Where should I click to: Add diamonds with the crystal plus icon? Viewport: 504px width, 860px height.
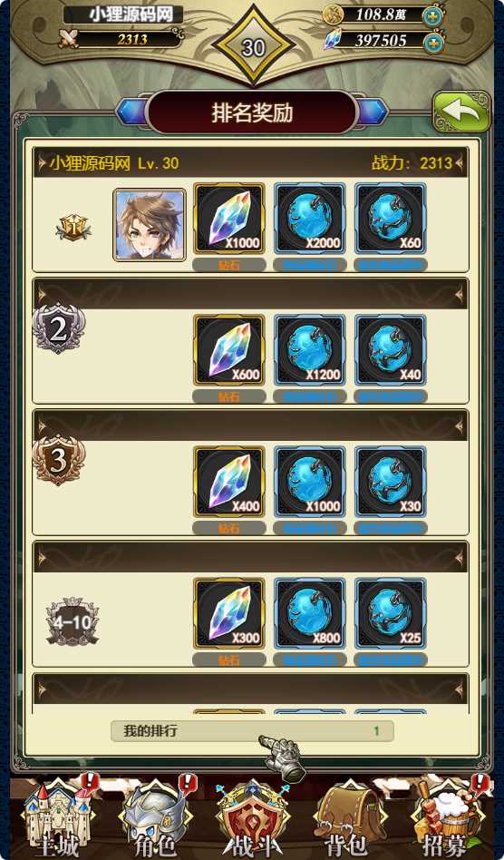[x=432, y=42]
